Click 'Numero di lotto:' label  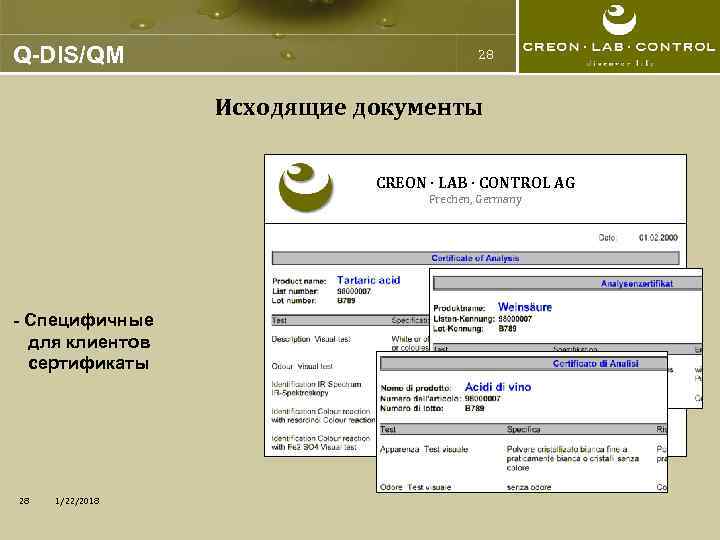pos(411,408)
